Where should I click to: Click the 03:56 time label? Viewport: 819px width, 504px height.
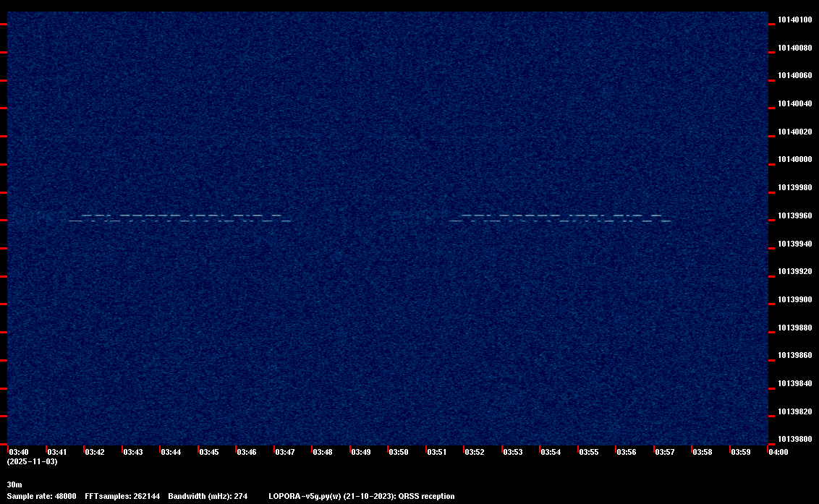point(627,452)
